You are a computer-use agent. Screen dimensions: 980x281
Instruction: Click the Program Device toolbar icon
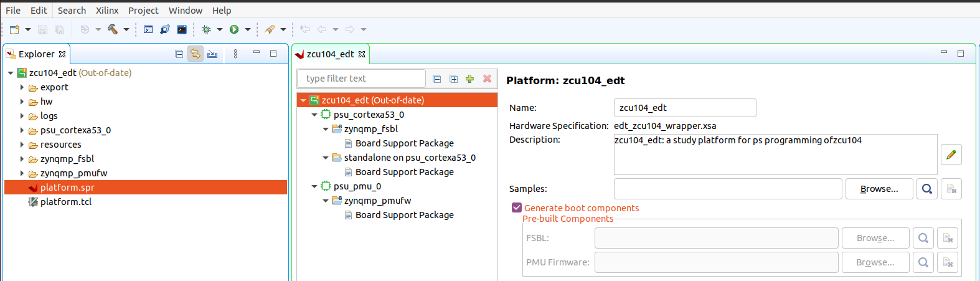165,29
